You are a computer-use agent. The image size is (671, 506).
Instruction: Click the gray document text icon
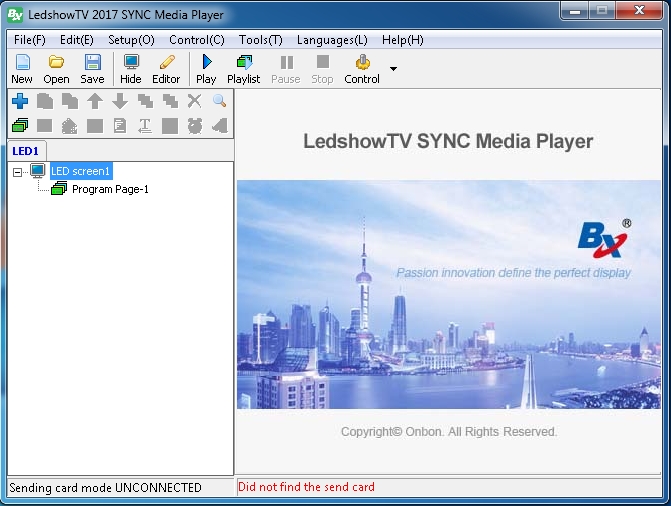120,126
